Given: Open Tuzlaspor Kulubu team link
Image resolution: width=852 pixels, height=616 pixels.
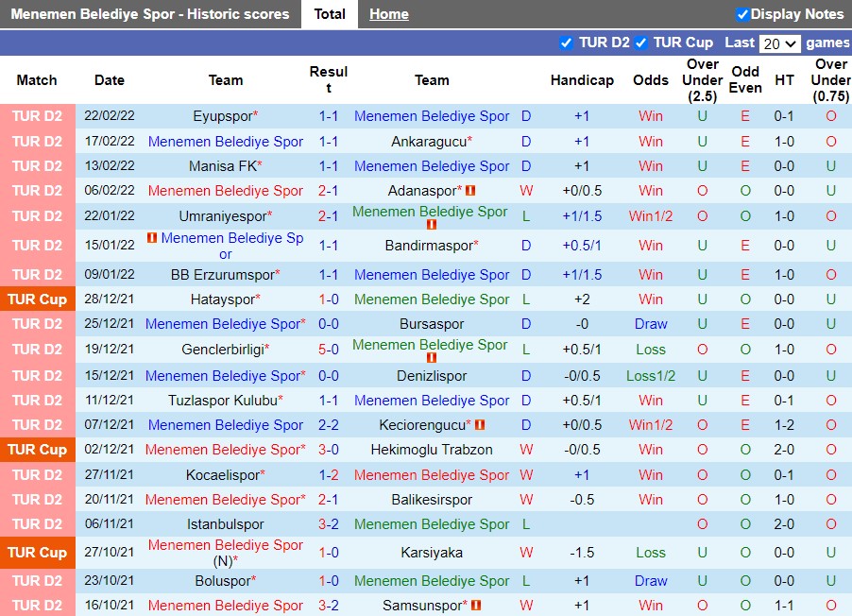Looking at the screenshot, I should point(225,401).
